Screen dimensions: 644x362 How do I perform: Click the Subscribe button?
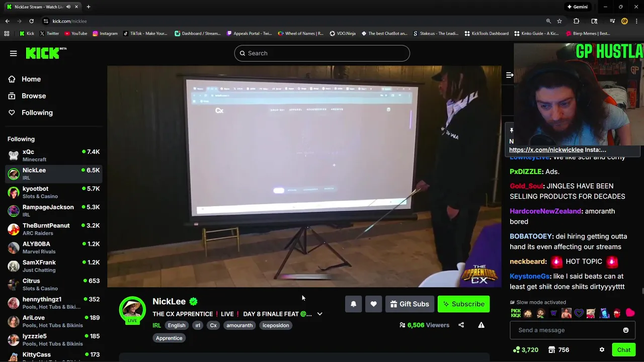(463, 304)
